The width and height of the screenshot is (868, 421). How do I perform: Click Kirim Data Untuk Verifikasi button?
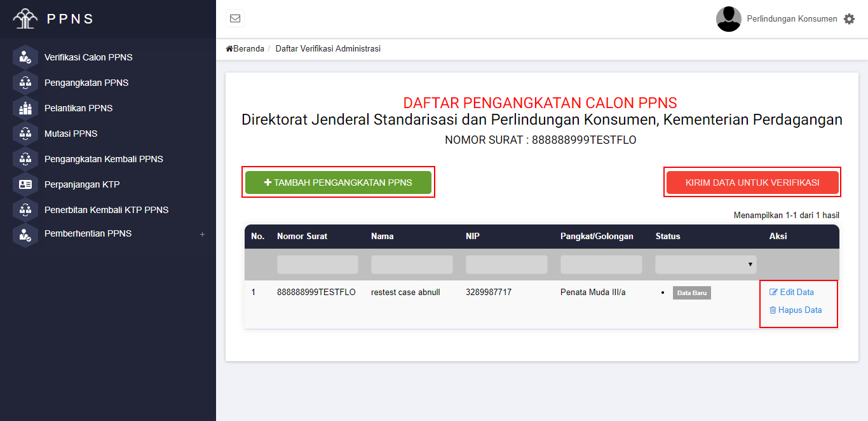752,183
